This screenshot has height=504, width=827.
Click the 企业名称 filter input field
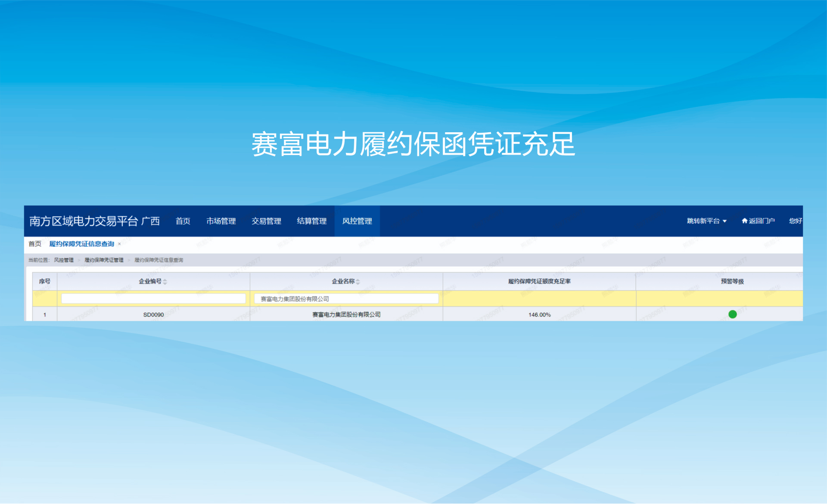[x=346, y=299]
